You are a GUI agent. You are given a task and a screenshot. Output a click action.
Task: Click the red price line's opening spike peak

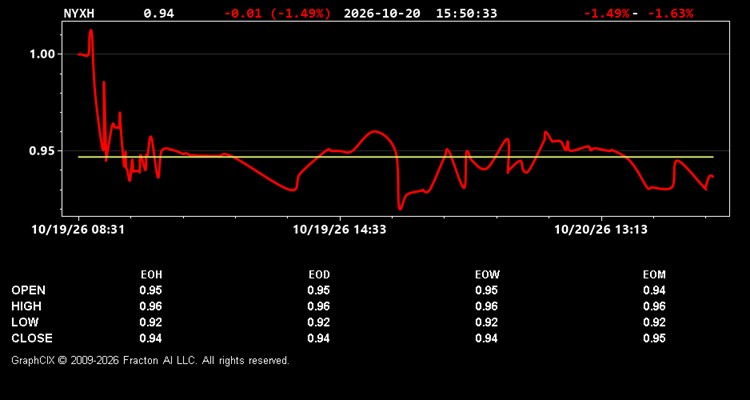click(x=91, y=31)
